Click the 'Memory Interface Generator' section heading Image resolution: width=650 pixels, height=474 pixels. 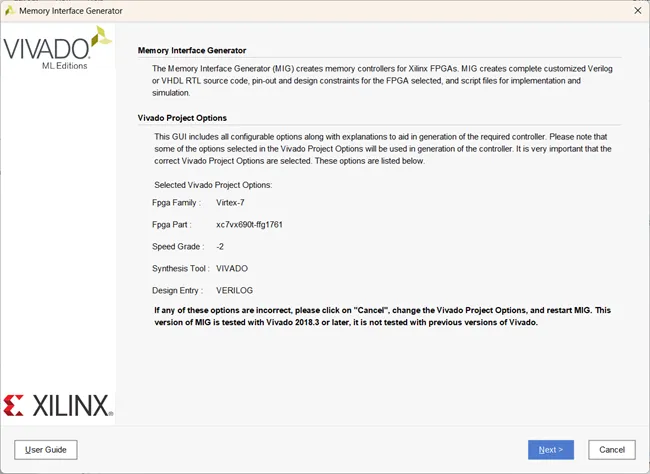192,50
